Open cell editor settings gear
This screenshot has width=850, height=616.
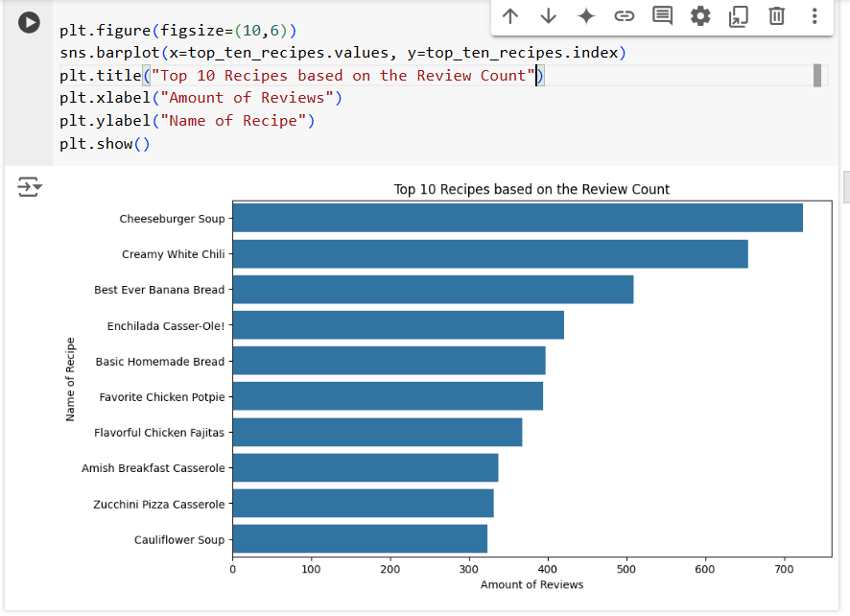(699, 15)
